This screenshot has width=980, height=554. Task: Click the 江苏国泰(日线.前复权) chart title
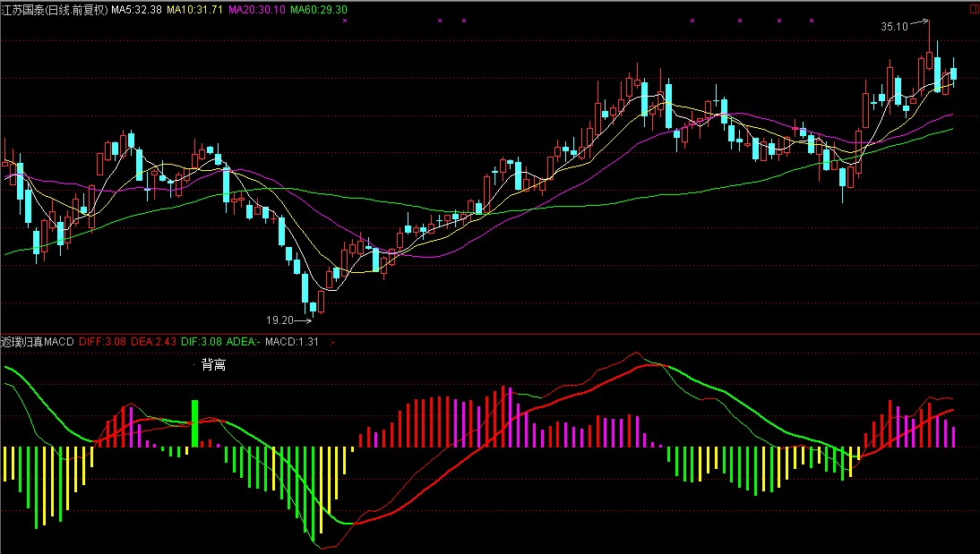[x=55, y=10]
